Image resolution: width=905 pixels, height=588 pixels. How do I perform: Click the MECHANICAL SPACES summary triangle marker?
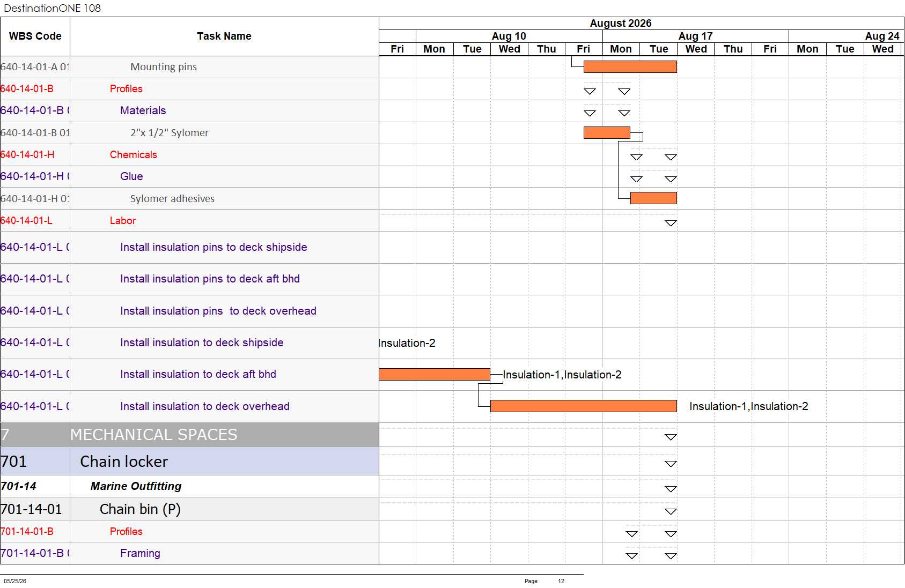point(671,437)
